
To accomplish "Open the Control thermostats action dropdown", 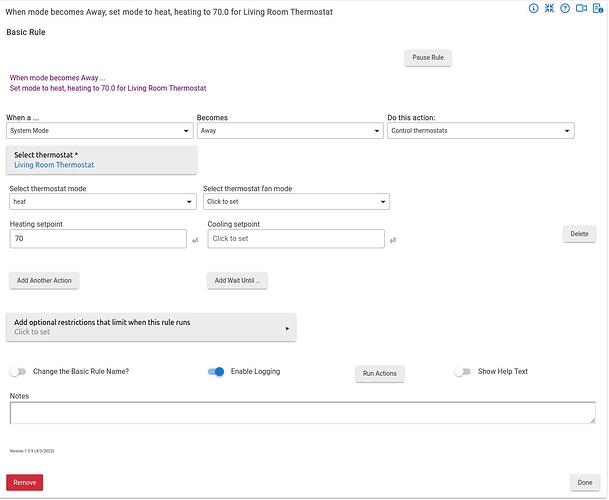I will pos(481,131).
